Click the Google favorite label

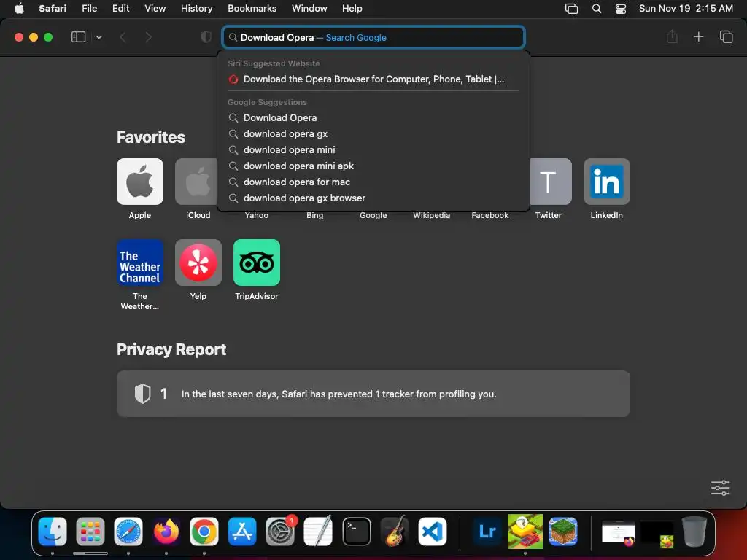point(373,215)
